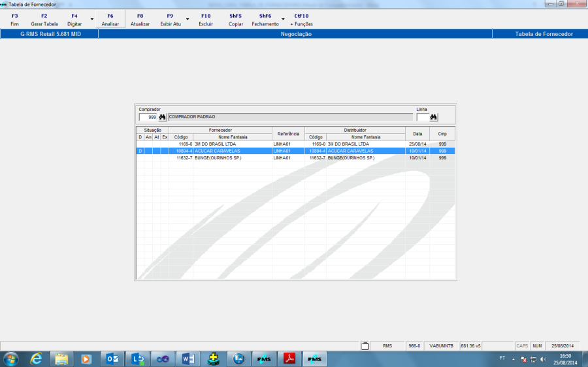Click F2 Gerar Tabela in the toolbar
The width and height of the screenshot is (588, 367).
pos(44,20)
